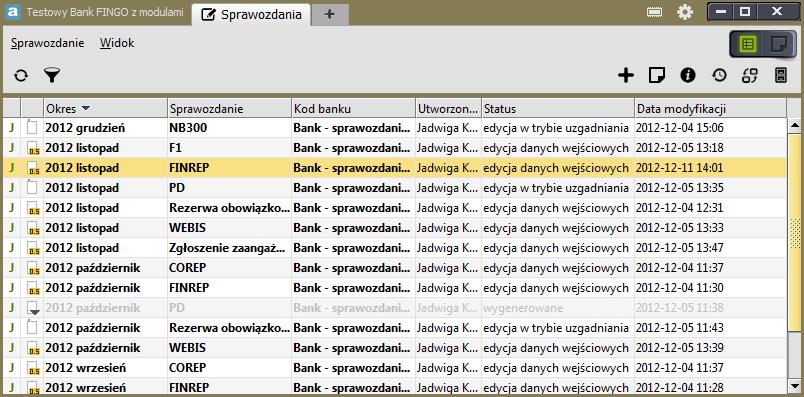
Task: Open the filter funnel icon
Action: coord(52,75)
